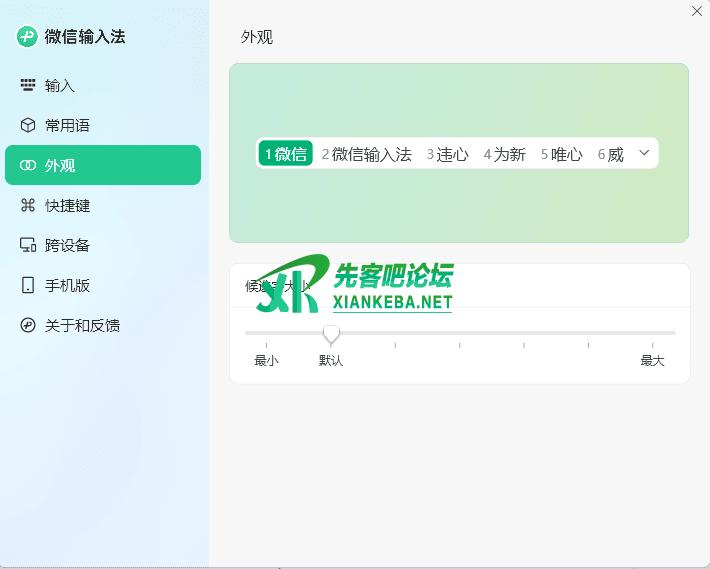The image size is (710, 569).
Task: Select the first candidate 微信
Action: coord(286,154)
